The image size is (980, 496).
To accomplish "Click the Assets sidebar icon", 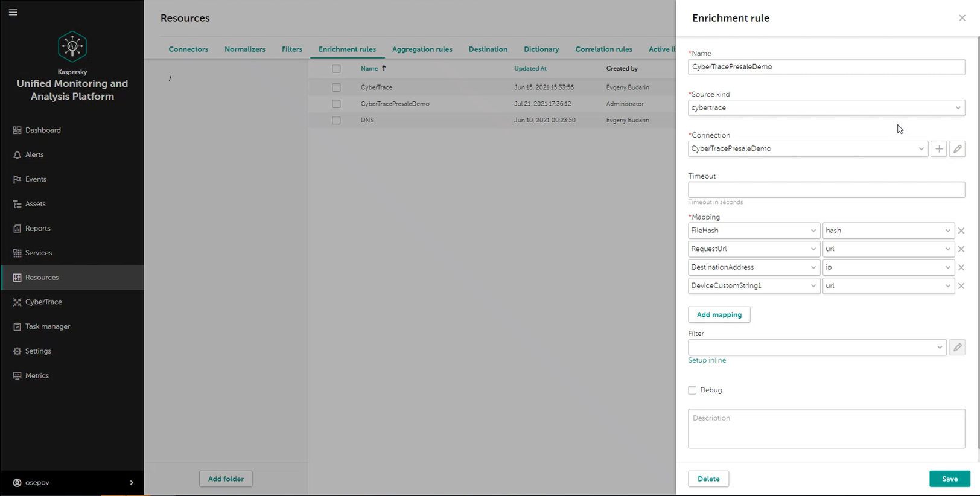I will (17, 204).
